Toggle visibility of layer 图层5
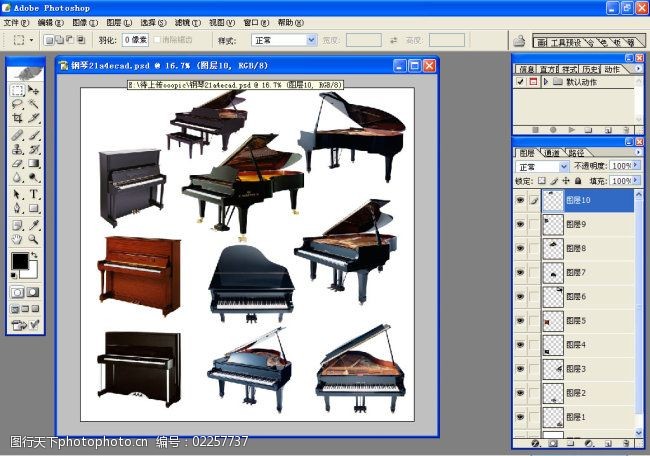The width and height of the screenshot is (650, 456). (x=520, y=321)
